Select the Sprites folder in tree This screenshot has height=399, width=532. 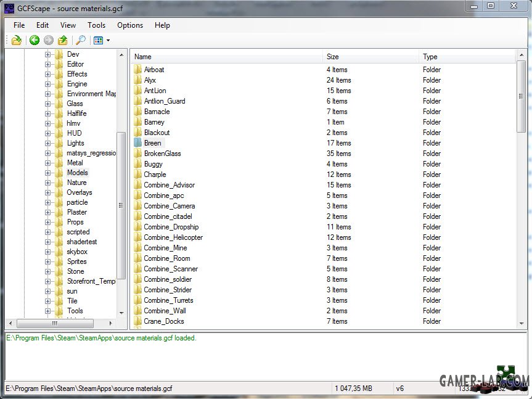coord(76,261)
